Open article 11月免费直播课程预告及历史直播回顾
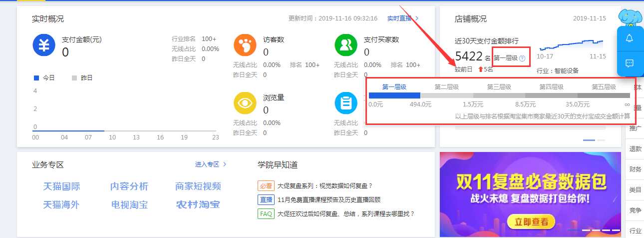Viewport: 644px width, 238px height. coord(329,200)
